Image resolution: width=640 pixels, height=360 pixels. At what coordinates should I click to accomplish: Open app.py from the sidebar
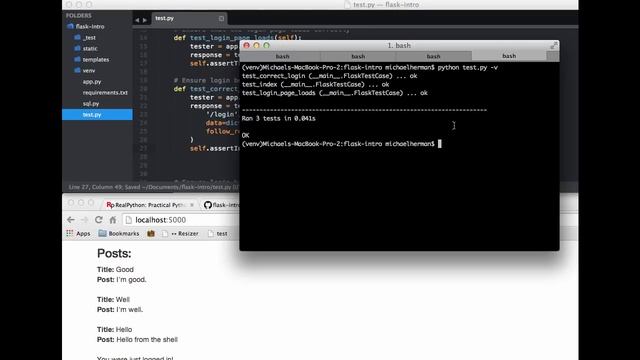(92, 82)
